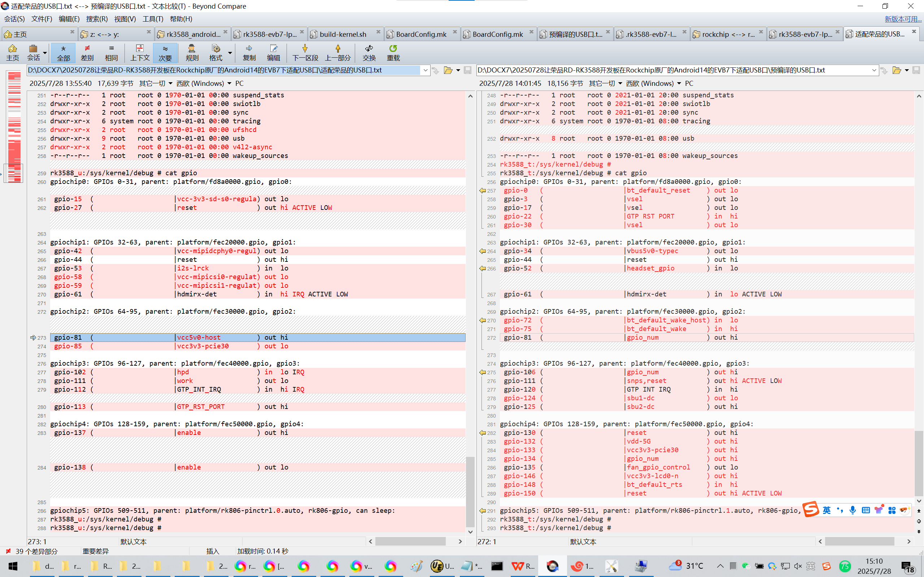
Task: Click the 主页 (Home) toolbar icon
Action: [12, 52]
